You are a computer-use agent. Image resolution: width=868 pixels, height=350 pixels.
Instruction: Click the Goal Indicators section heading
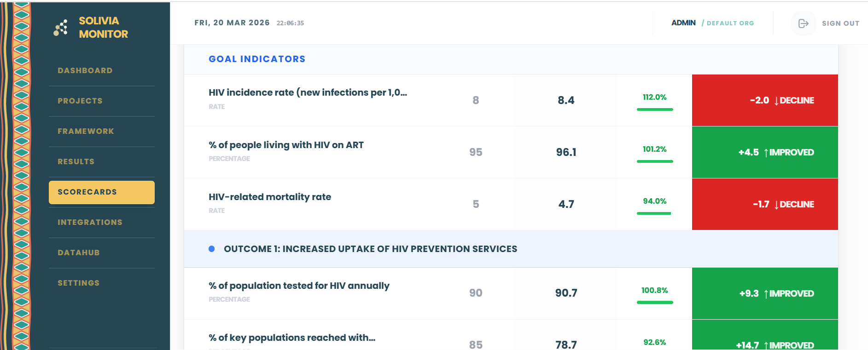[257, 59]
